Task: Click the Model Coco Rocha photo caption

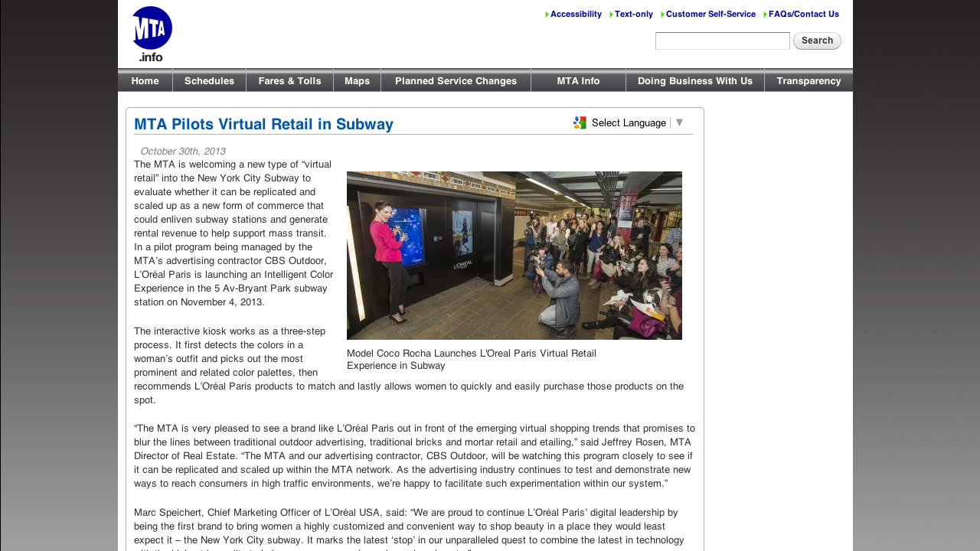Action: (x=472, y=360)
